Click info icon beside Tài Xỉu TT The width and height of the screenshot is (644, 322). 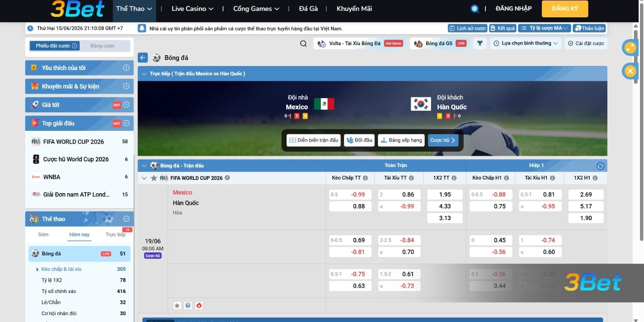tap(411, 178)
